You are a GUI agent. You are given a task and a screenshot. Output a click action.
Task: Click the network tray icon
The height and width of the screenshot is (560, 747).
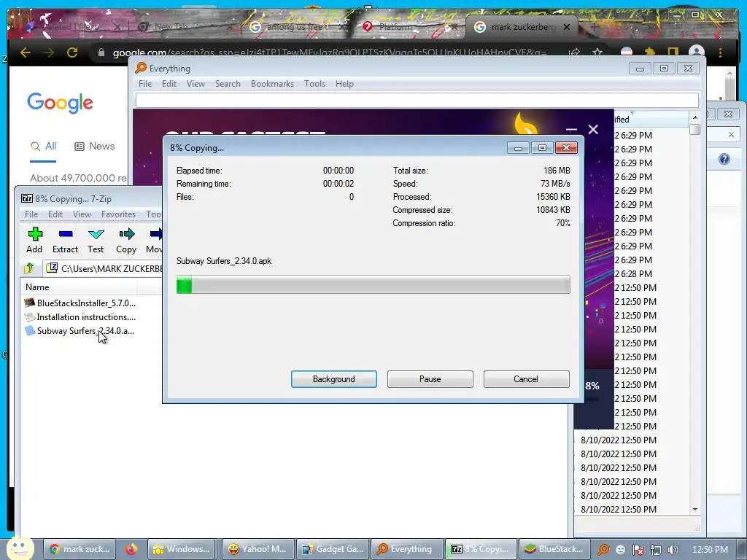pyautogui.click(x=656, y=550)
